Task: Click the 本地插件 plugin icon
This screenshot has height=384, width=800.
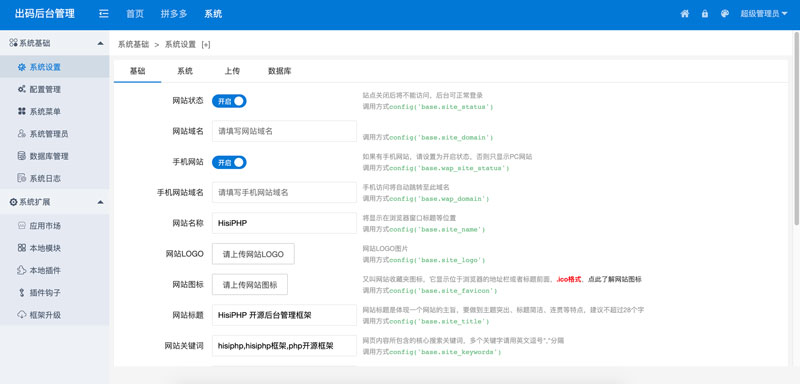Action: (x=21, y=270)
